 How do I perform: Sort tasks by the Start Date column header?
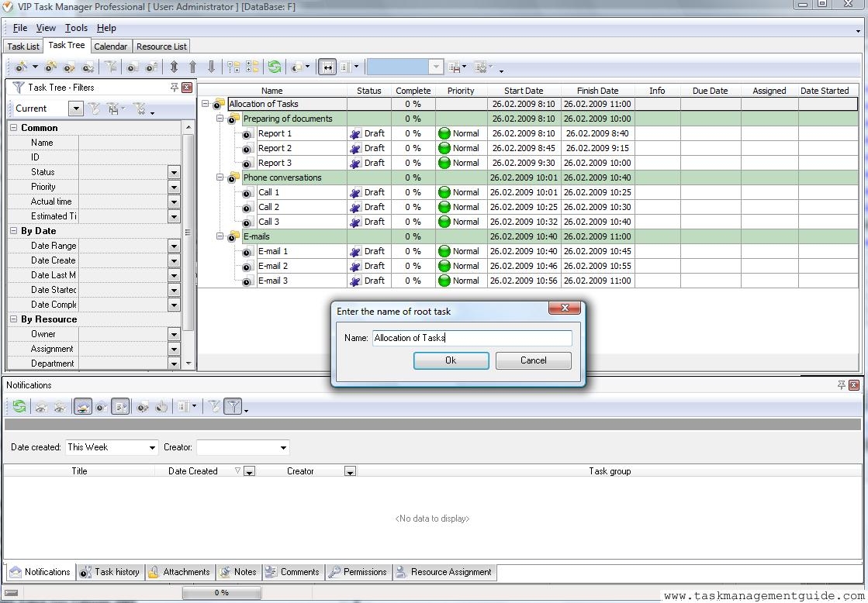(x=524, y=91)
